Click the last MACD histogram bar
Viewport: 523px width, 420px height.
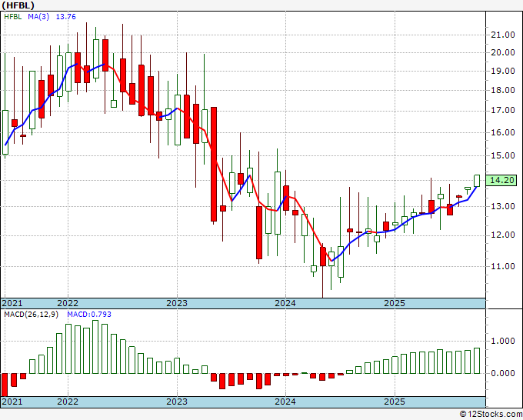tap(477, 361)
